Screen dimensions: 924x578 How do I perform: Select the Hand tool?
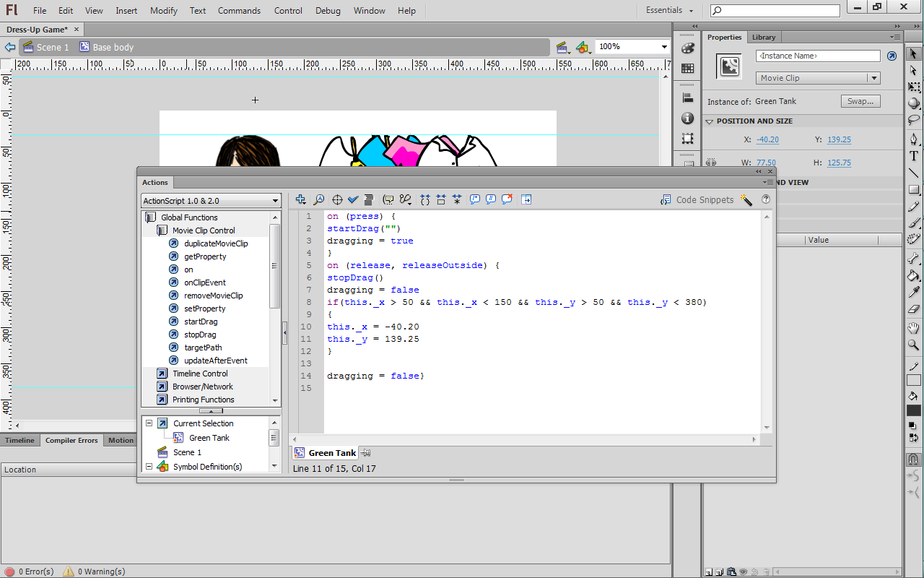pyautogui.click(x=914, y=328)
